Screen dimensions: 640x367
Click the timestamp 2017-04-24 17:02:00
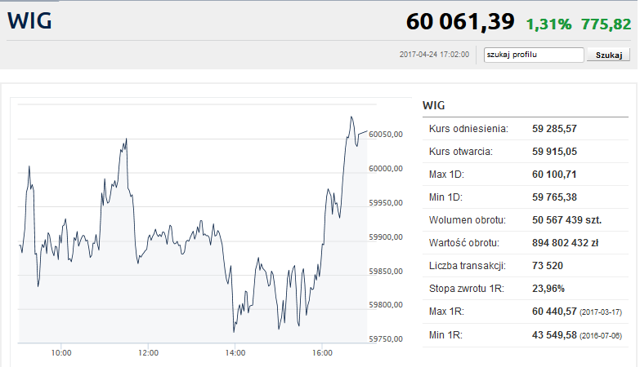pos(434,54)
